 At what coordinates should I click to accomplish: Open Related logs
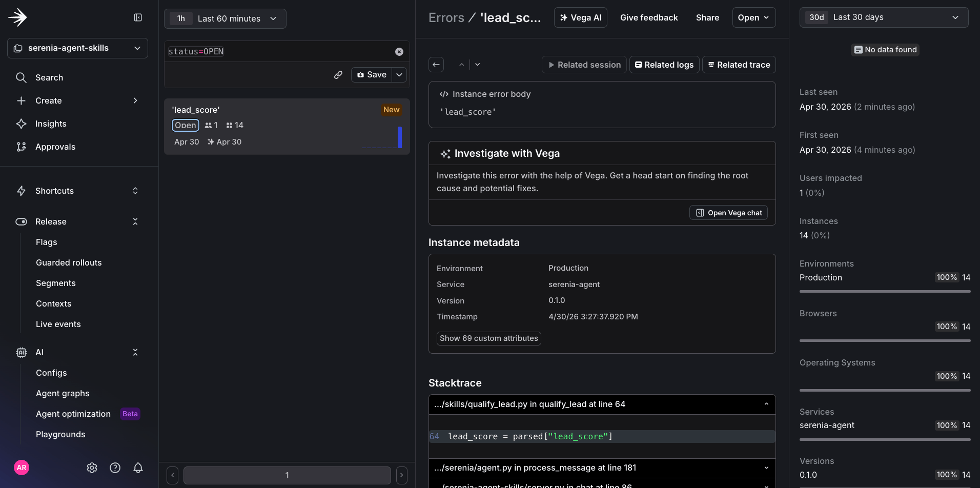click(x=664, y=65)
